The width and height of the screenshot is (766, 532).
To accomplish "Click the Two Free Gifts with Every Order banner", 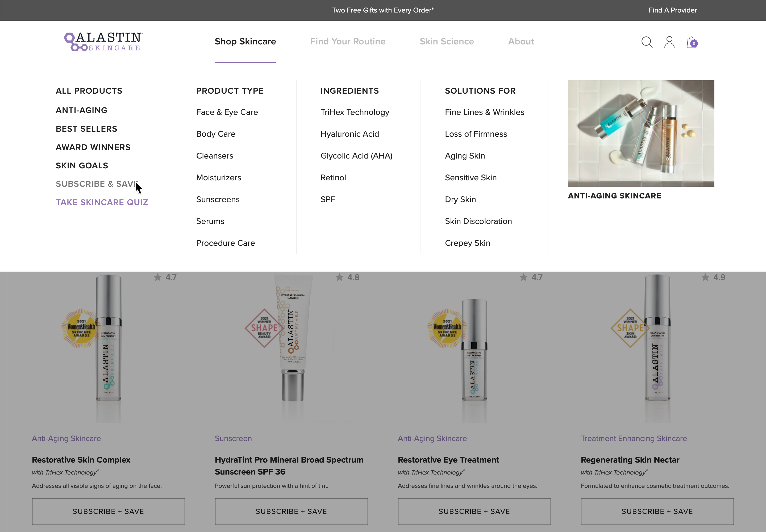I will 383,10.
